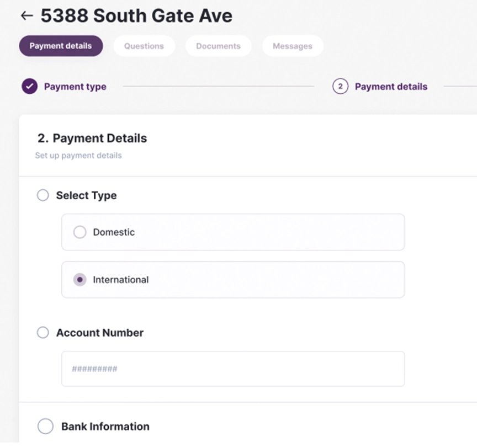This screenshot has height=448, width=477.
Task: Go back using the left arrow icon
Action: coord(26,15)
